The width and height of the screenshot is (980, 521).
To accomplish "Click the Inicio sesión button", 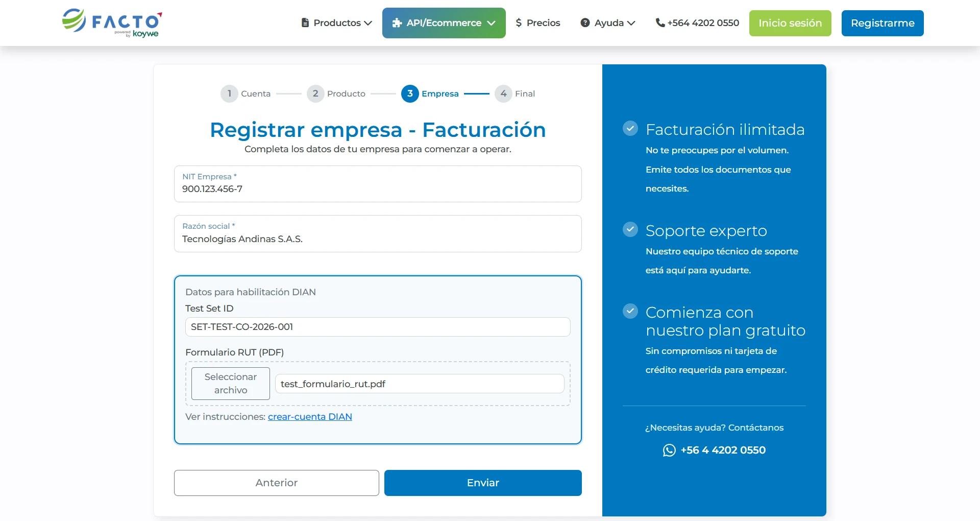I will 790,23.
